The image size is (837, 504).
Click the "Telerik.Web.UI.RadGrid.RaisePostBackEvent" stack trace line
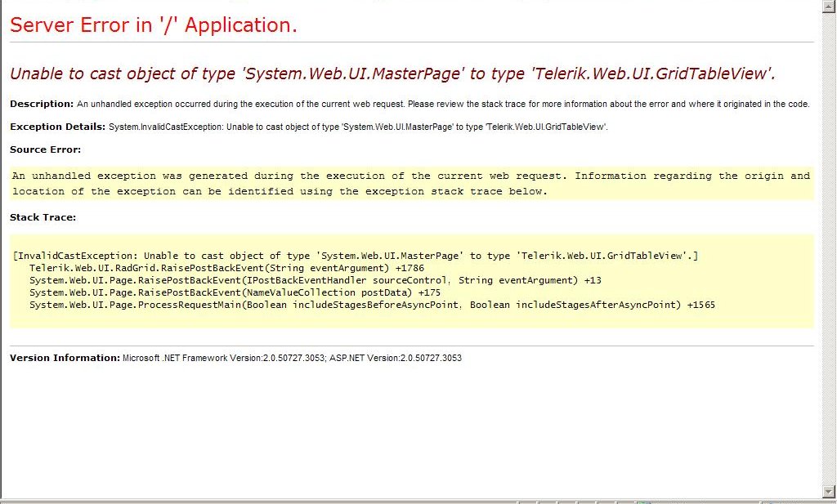point(226,268)
